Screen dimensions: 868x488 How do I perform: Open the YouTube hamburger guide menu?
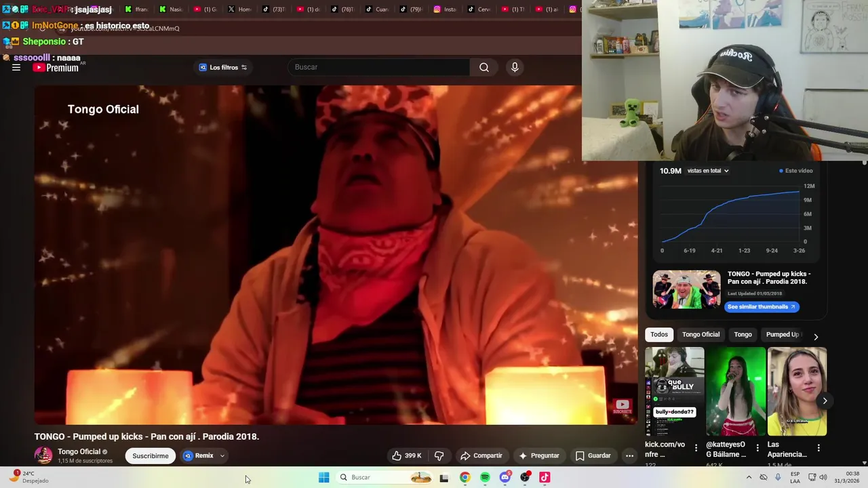click(x=16, y=67)
